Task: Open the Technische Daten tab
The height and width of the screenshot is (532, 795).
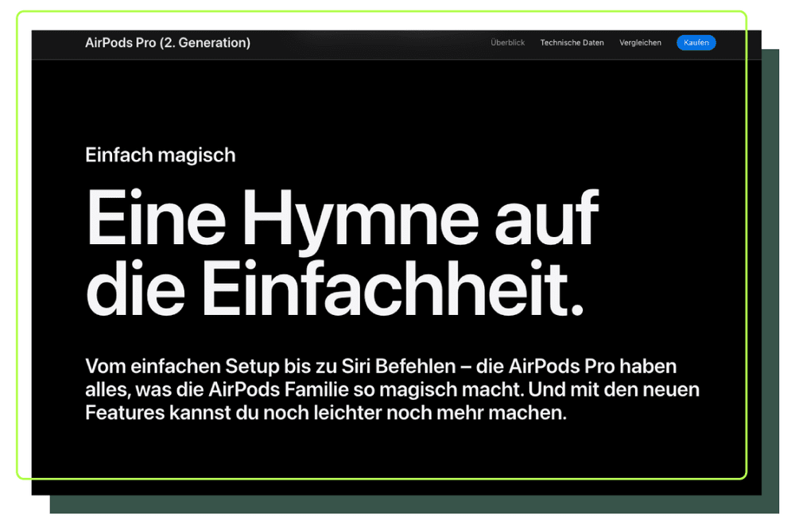Action: click(x=572, y=43)
